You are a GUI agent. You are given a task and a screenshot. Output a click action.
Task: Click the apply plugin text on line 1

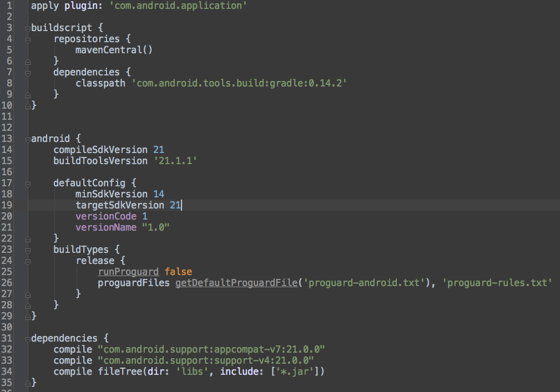[x=67, y=6]
